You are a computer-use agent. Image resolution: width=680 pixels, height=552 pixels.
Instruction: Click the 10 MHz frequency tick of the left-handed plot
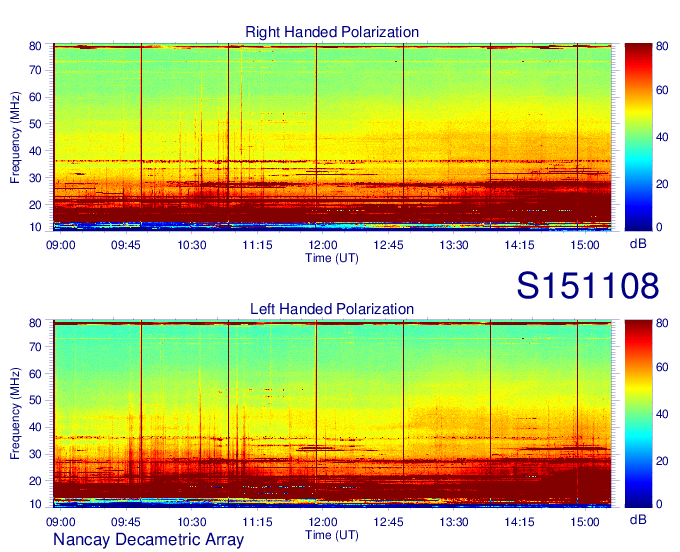coord(35,504)
